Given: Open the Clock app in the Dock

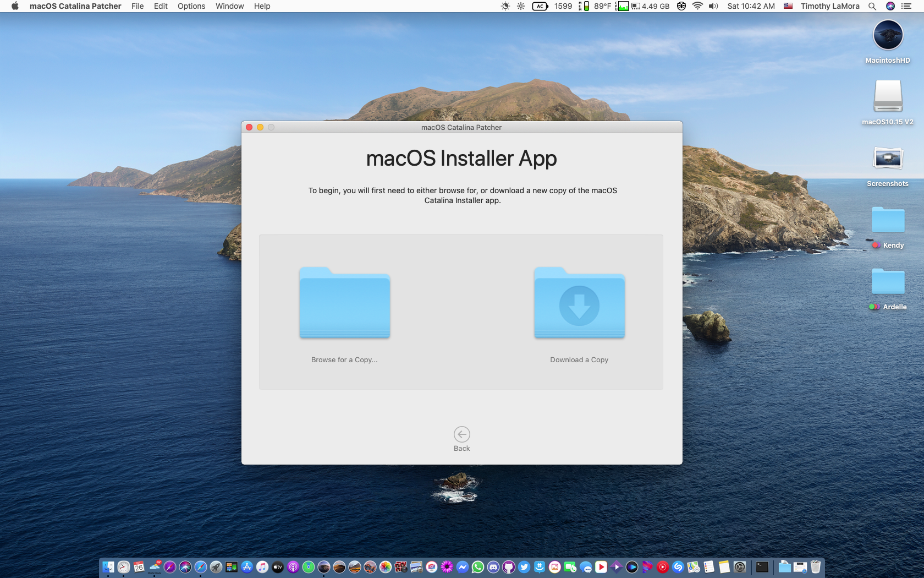Looking at the screenshot, I should pyautogui.click(x=124, y=566).
